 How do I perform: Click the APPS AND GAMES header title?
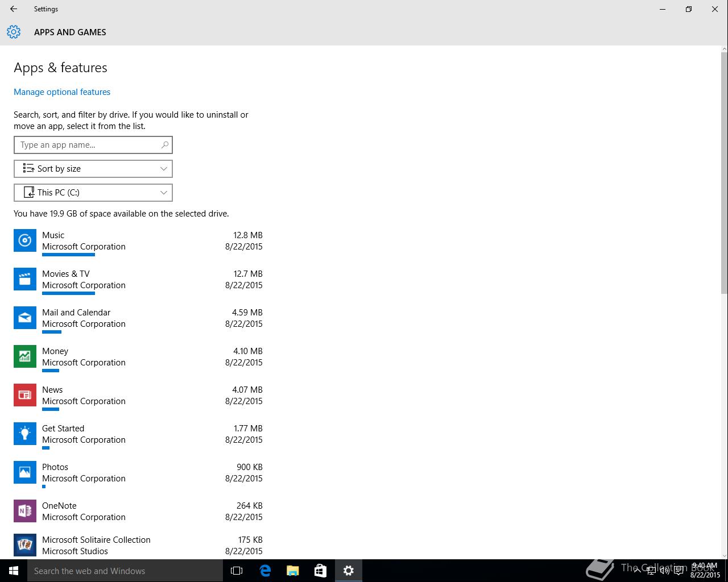70,32
